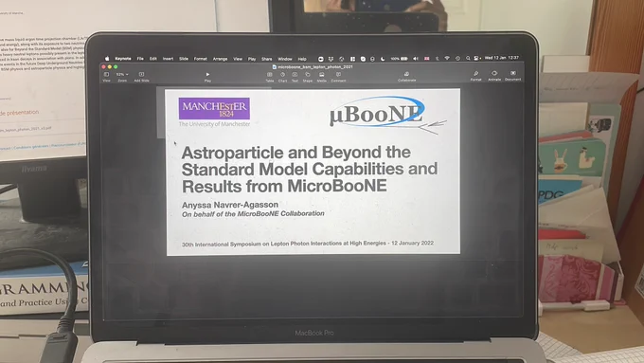Insert a Shape from the toolbar
This screenshot has width=644, height=363.
pos(308,77)
